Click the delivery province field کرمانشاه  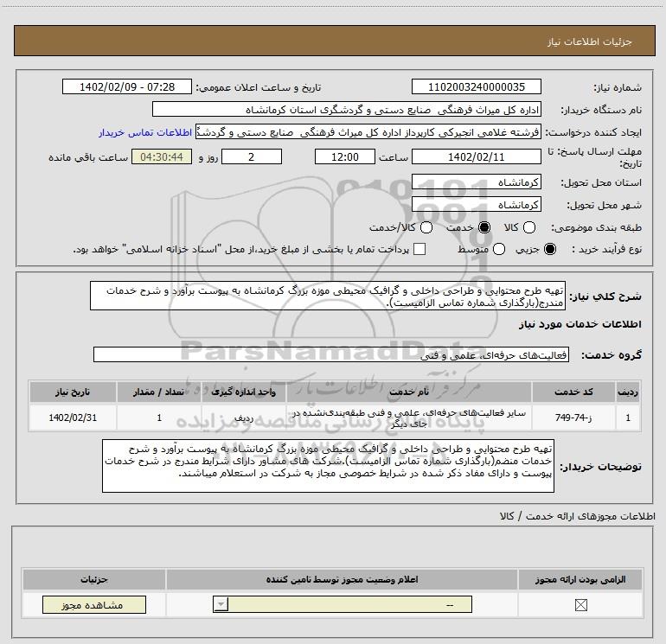476,182
